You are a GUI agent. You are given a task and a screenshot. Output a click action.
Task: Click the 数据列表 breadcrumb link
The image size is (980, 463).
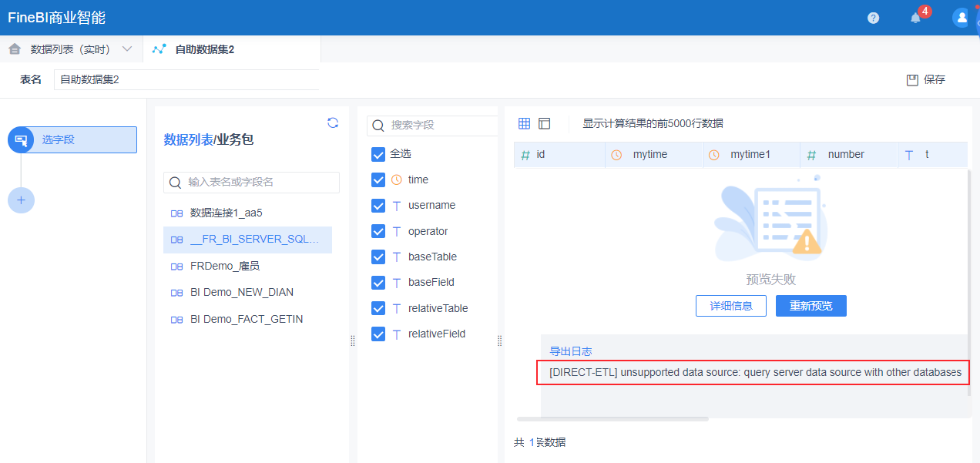pos(188,139)
